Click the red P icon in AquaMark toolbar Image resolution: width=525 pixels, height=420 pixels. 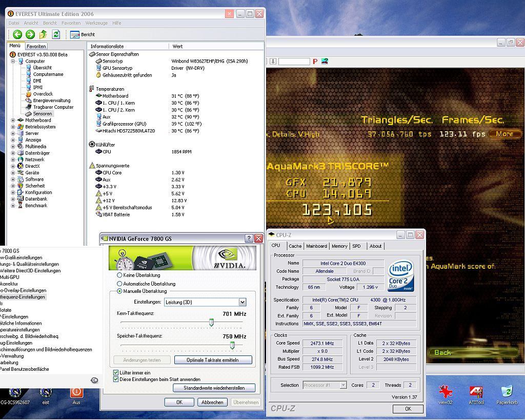(315, 62)
